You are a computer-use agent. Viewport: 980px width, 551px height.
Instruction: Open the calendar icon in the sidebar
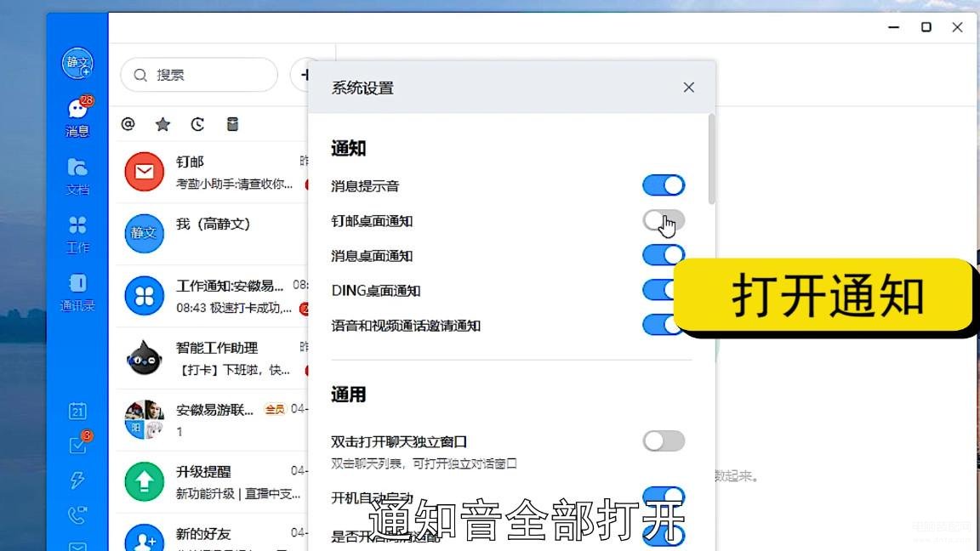(77, 411)
